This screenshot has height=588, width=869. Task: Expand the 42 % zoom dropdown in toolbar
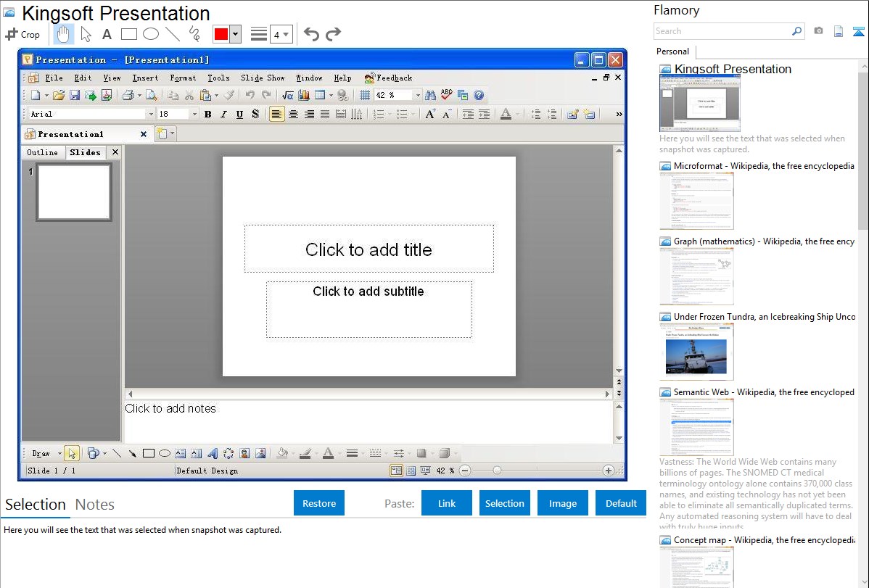(418, 95)
